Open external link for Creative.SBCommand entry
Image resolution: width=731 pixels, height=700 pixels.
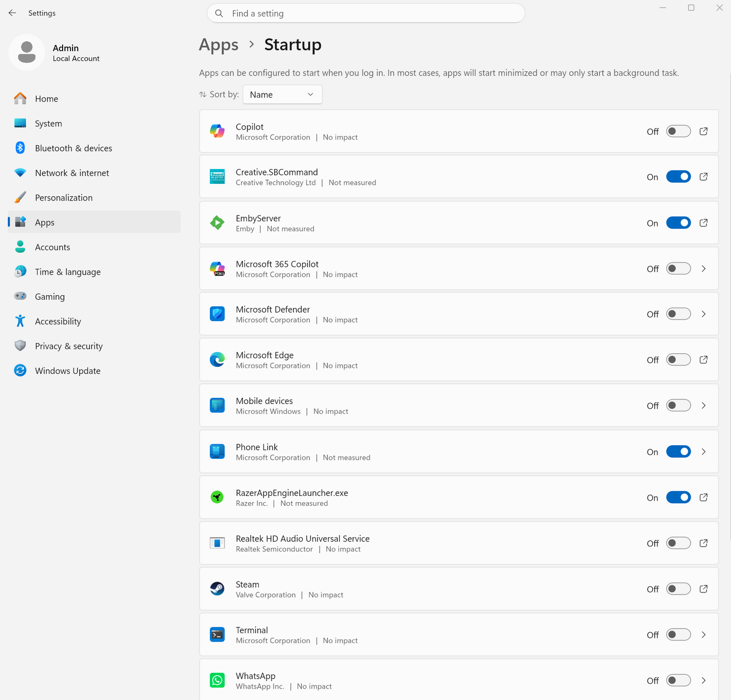tap(703, 177)
